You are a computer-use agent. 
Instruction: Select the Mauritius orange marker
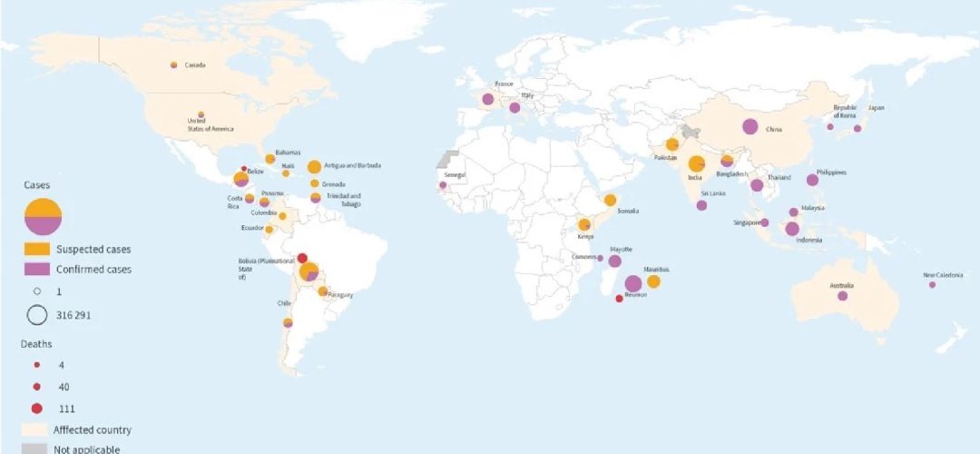653,281
